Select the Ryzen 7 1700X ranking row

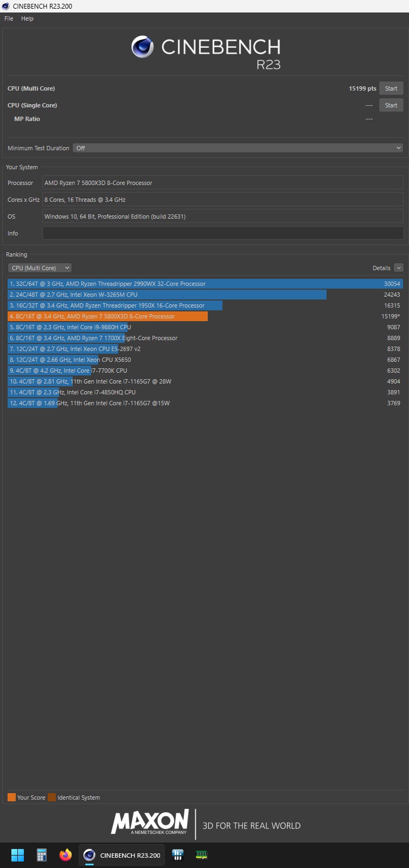coord(205,338)
